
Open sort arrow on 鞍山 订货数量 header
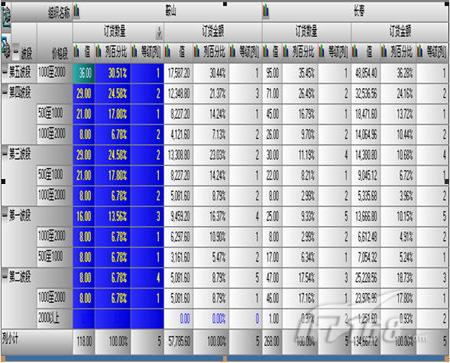[159, 32]
